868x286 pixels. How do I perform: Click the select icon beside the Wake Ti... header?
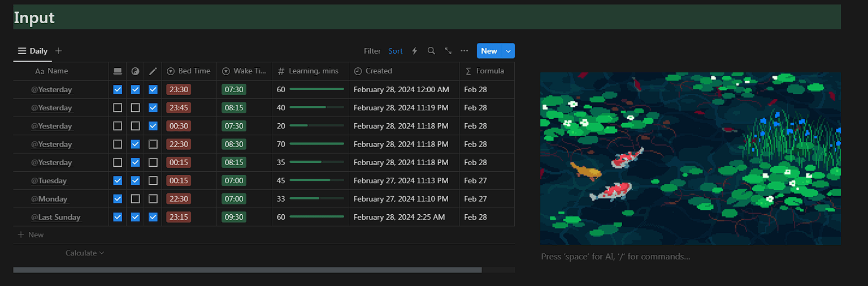pos(226,71)
